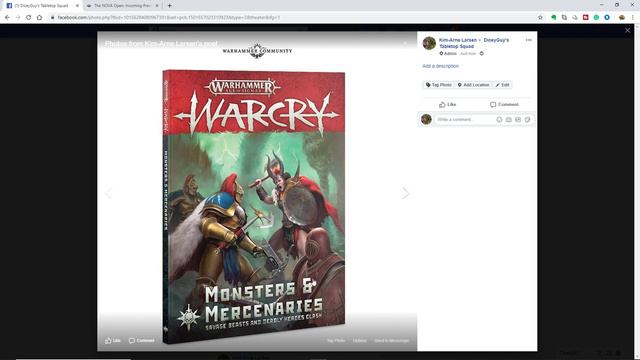The height and width of the screenshot is (360, 640).
Task: Open the browser home page
Action: [x=39, y=18]
